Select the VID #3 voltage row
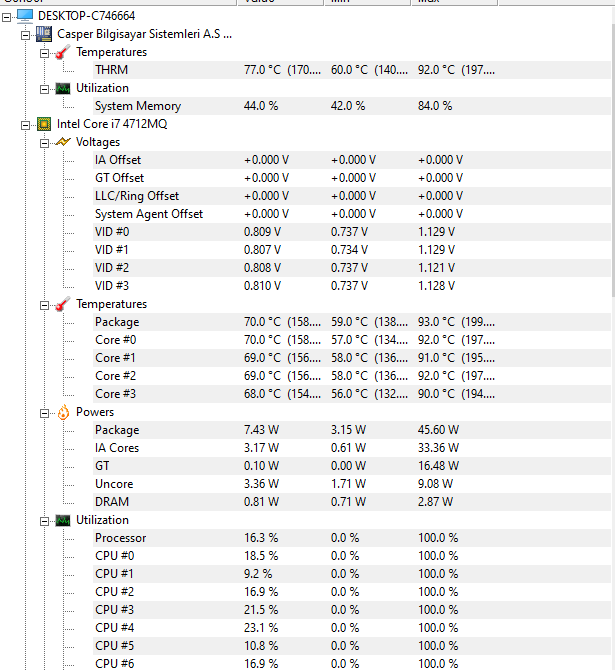The height and width of the screenshot is (670, 615). click(x=111, y=286)
